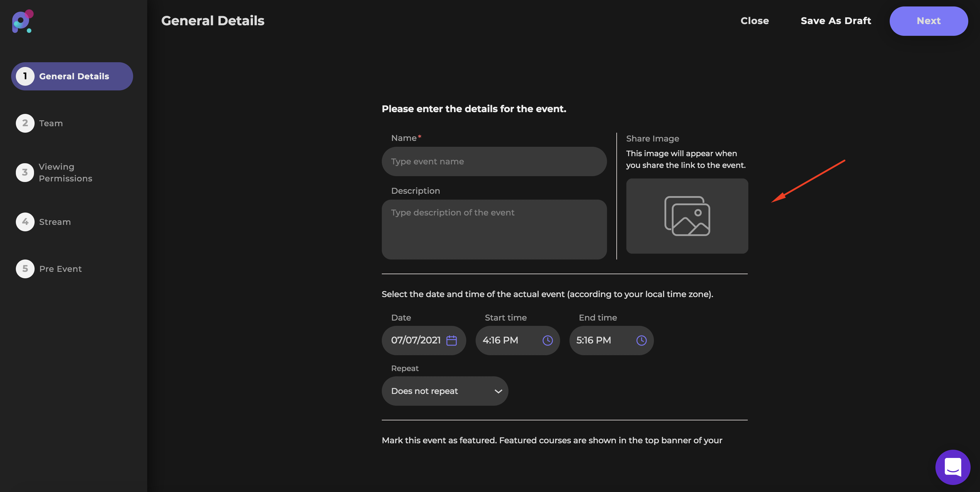Click the Start time clock icon
The width and height of the screenshot is (980, 492).
click(547, 340)
